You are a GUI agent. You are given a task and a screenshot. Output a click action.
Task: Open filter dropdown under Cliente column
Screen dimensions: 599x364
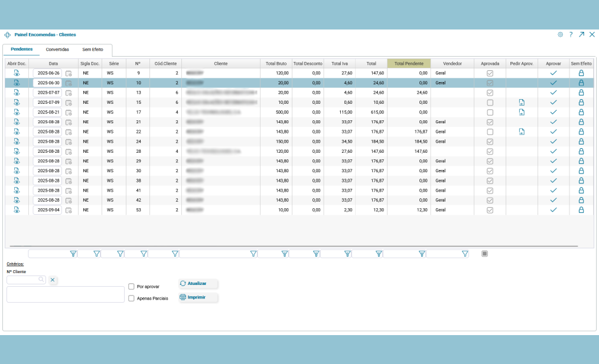(x=253, y=254)
